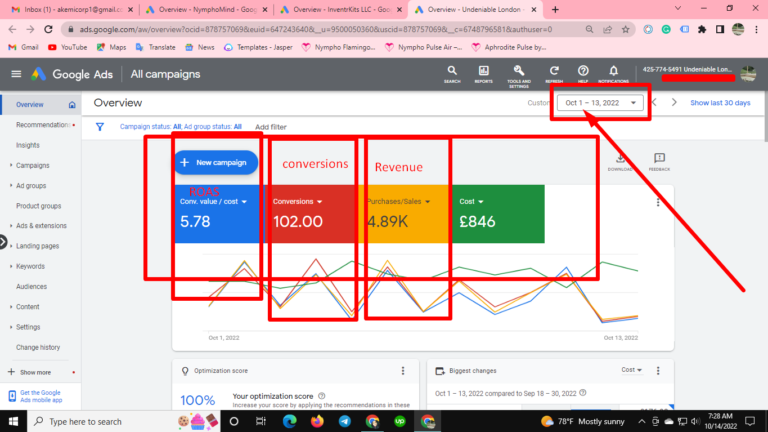Select the blue Conv. value / cost card
This screenshot has height=432, width=768.
click(218, 213)
